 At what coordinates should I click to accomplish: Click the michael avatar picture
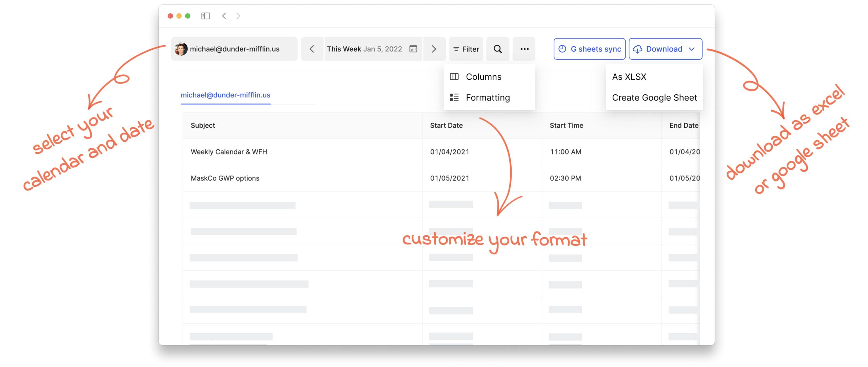click(x=181, y=49)
